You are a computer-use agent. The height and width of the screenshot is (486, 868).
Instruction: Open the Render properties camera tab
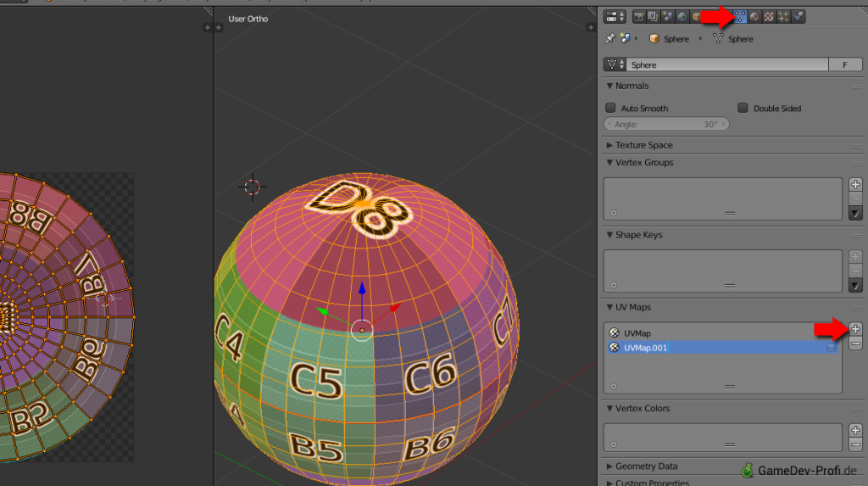coord(639,16)
